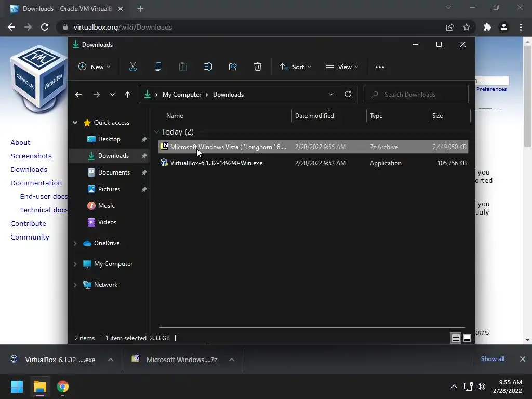The height and width of the screenshot is (399, 532).
Task: Click the VirtualBox logo image
Action: coord(38,79)
